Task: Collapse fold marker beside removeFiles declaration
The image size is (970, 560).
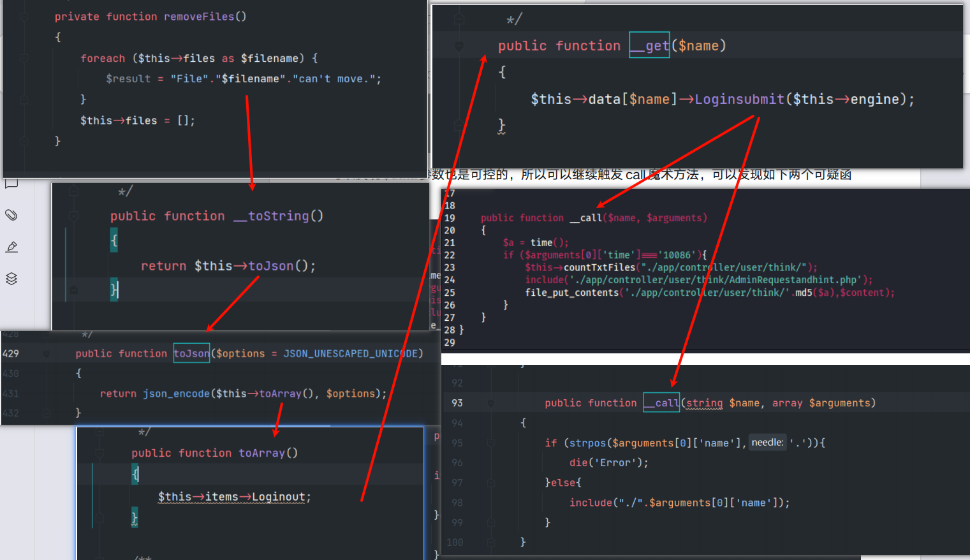Action: tap(24, 17)
